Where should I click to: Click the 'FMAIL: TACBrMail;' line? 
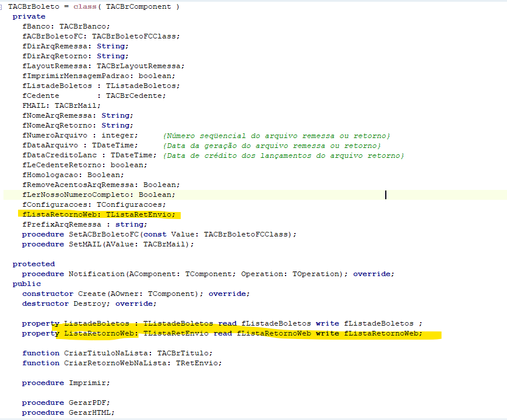tap(61, 105)
